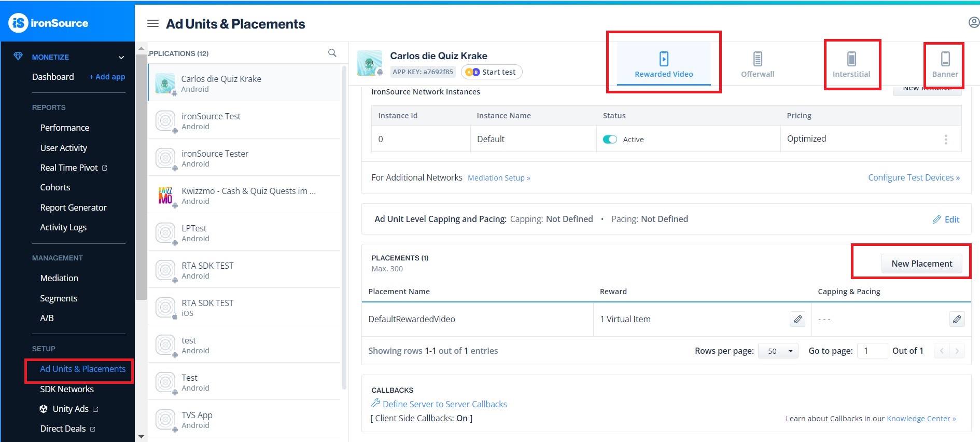
Task: Click the applications list scroll-down arrow
Action: click(141, 437)
